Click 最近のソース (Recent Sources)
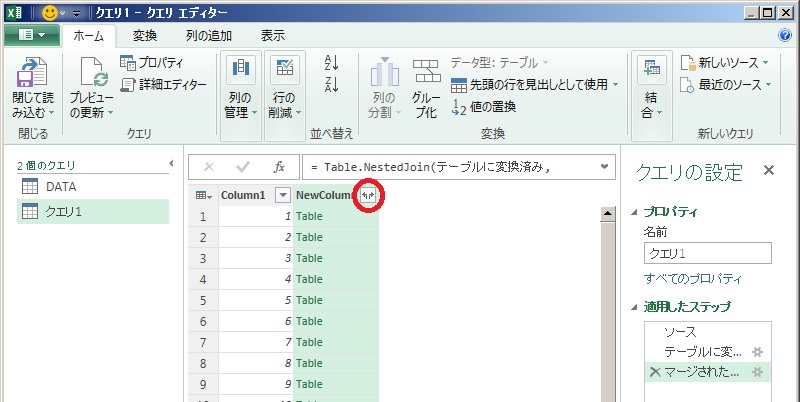The image size is (800, 402). click(x=726, y=85)
